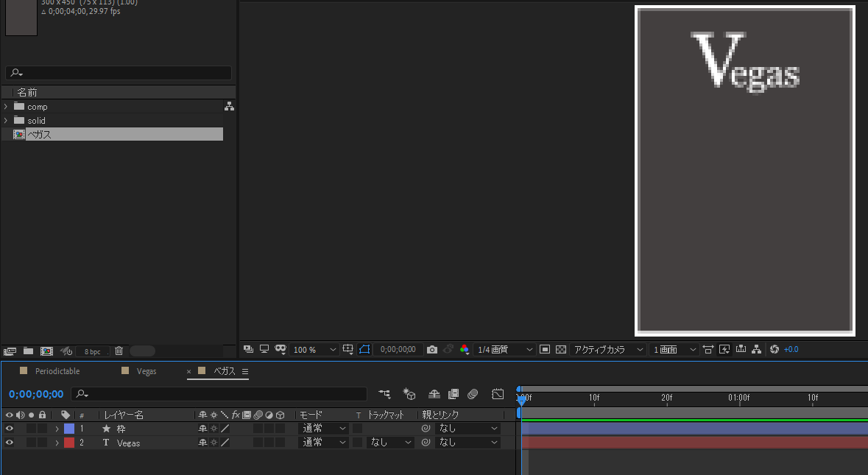
Task: Toggle shy switch on 枠 layer
Action: 202,428
